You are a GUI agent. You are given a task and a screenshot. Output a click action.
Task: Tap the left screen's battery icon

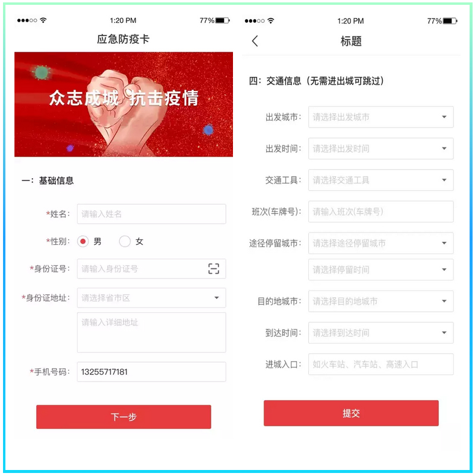222,20
